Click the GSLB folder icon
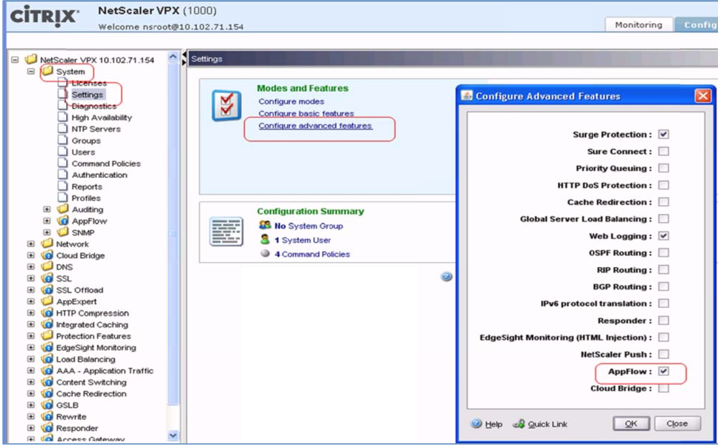 (x=47, y=405)
